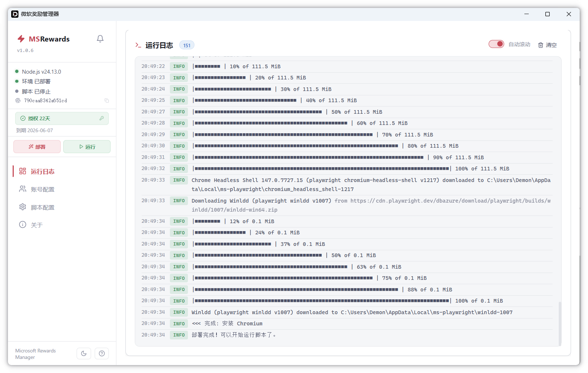Click the 授权 22天 license status button
This screenshot has height=373, width=588.
[x=62, y=118]
